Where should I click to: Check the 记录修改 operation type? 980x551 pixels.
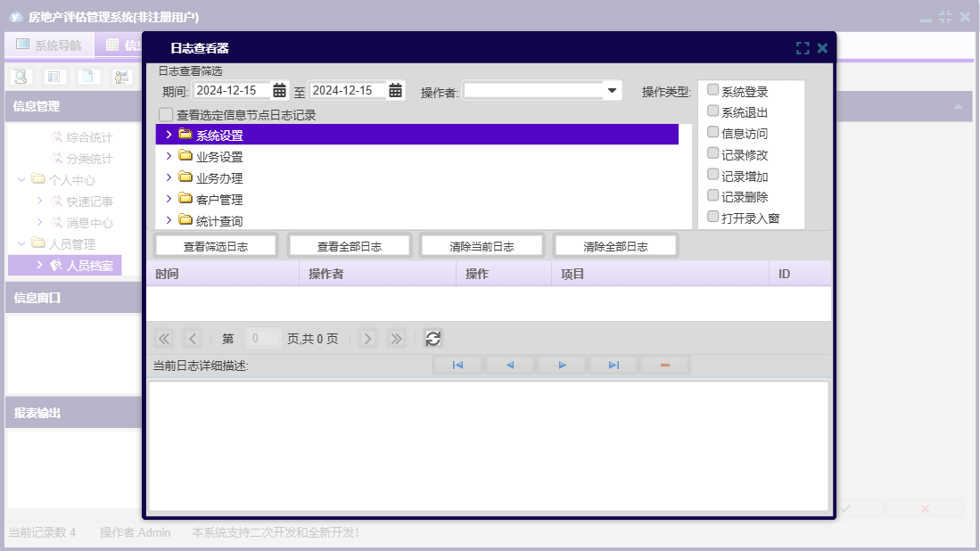pyautogui.click(x=713, y=153)
